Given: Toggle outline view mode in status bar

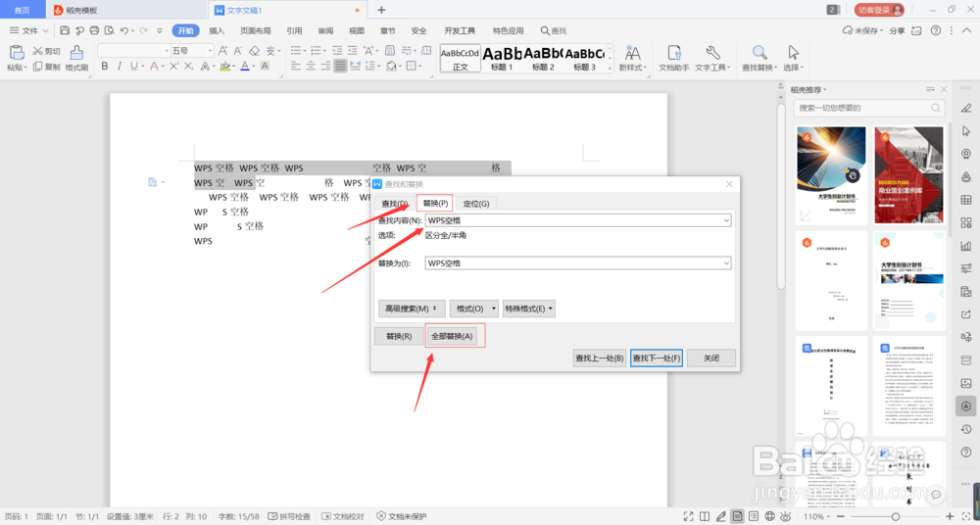Looking at the screenshot, I should click(x=754, y=516).
